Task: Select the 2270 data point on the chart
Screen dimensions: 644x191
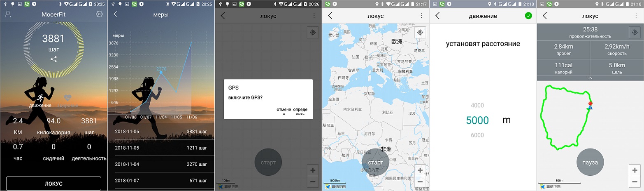Action: click(x=161, y=72)
